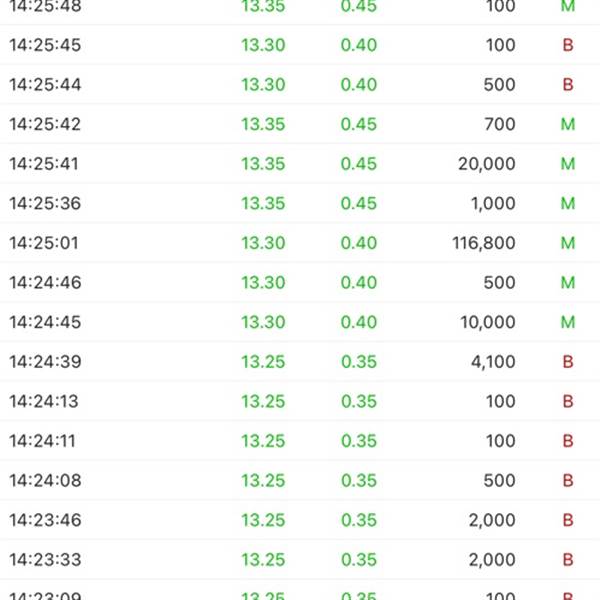Image resolution: width=600 pixels, height=600 pixels.
Task: Click the green M marker at 14:25:41
Action: click(x=568, y=164)
